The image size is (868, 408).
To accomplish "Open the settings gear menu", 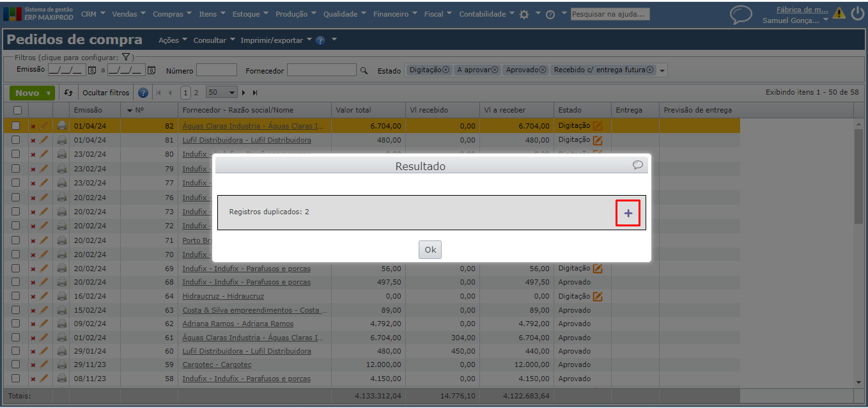I will pyautogui.click(x=524, y=14).
